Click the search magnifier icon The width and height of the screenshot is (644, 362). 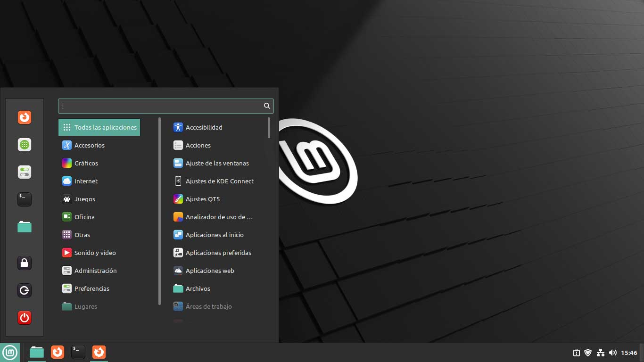[267, 106]
